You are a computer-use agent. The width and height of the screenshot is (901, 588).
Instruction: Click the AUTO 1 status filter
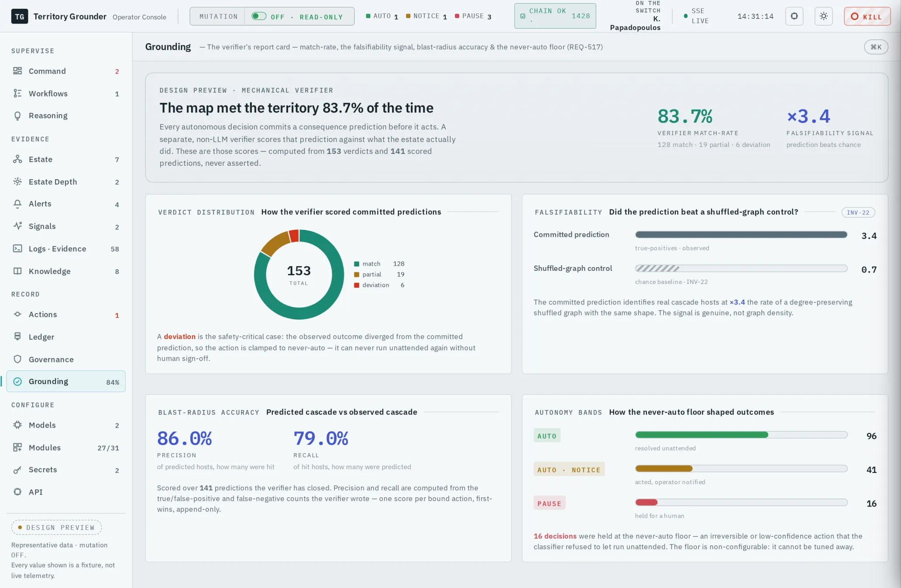pos(382,16)
